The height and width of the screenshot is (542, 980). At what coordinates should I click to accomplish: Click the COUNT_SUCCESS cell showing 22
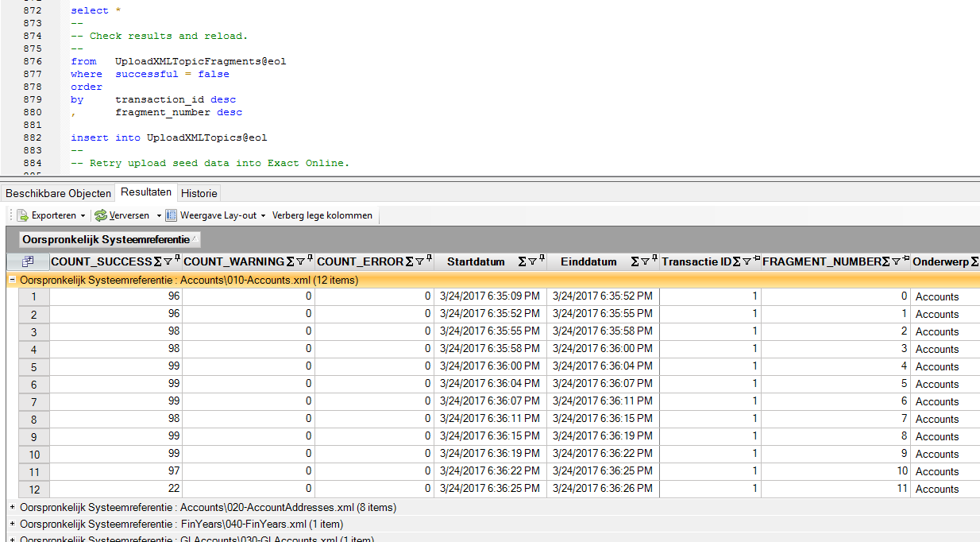tap(116, 489)
